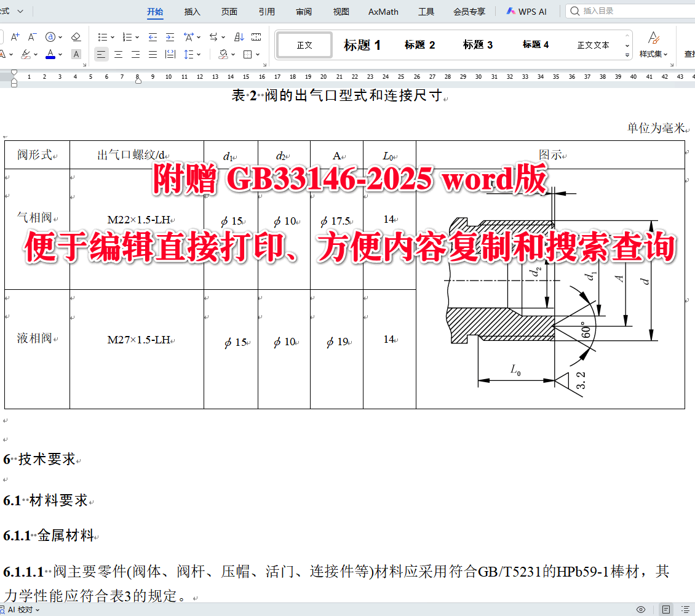Open the font color dropdown arrow
The height and width of the screenshot is (616, 695).
[60, 54]
